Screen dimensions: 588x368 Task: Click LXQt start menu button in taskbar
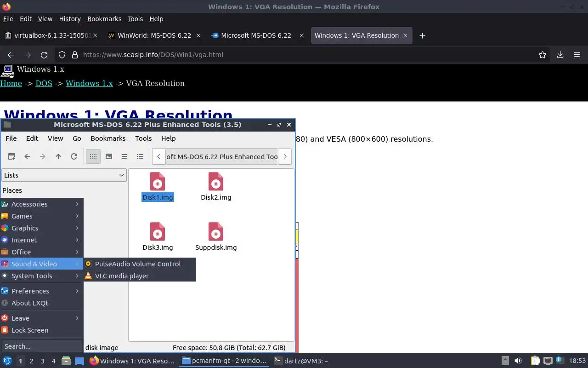tap(7, 361)
